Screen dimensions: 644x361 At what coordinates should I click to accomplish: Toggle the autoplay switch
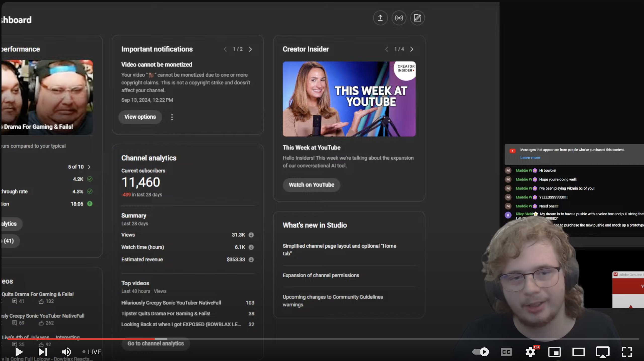pyautogui.click(x=480, y=352)
